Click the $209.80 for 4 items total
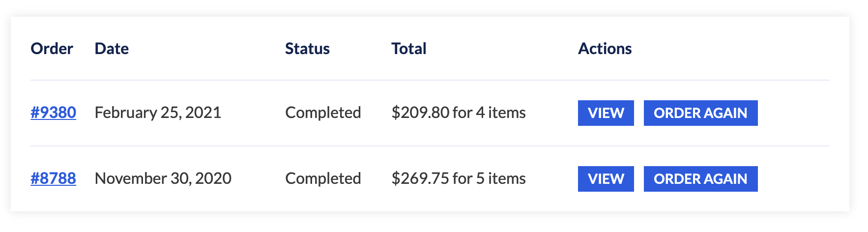Viewport: 868px width, 232px height. pos(458,113)
